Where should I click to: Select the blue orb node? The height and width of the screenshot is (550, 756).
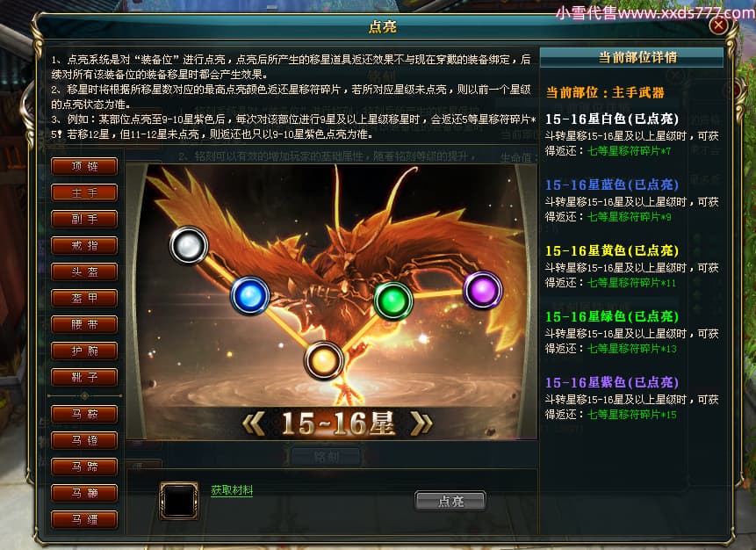click(249, 295)
